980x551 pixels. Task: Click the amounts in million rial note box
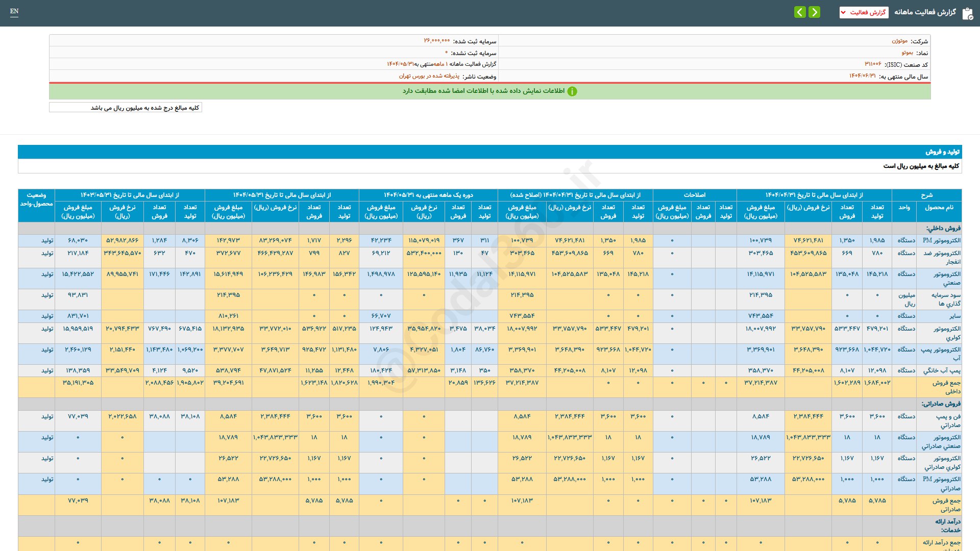pos(126,108)
